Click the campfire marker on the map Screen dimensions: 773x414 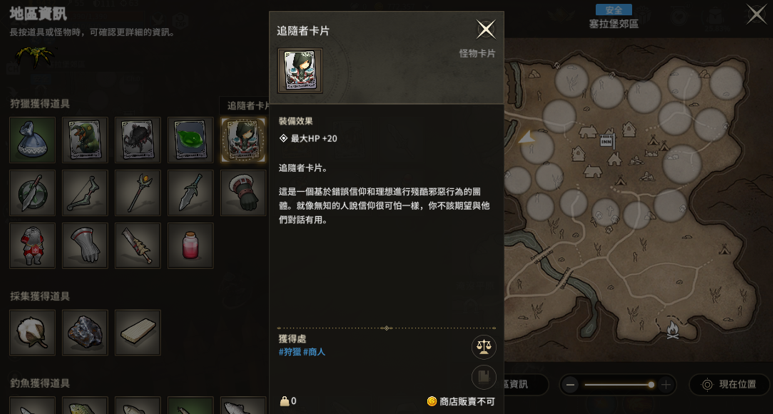pyautogui.click(x=672, y=330)
